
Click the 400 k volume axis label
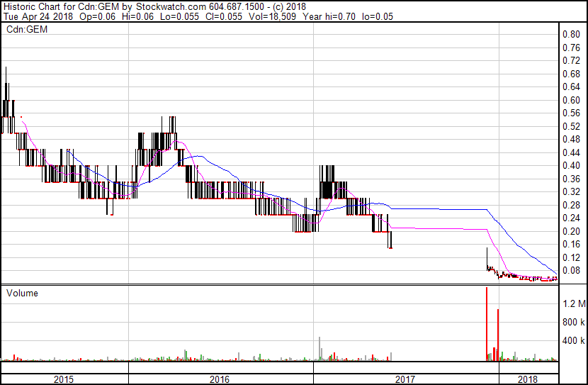(573, 341)
